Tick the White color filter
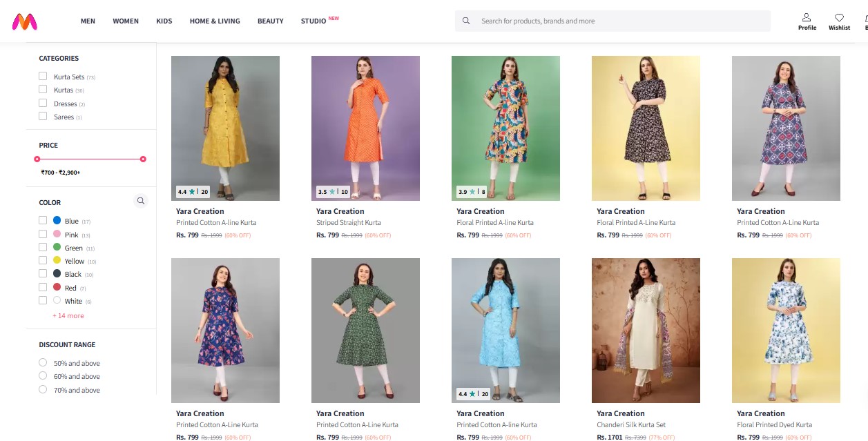This screenshot has height=441, width=868. [x=43, y=301]
